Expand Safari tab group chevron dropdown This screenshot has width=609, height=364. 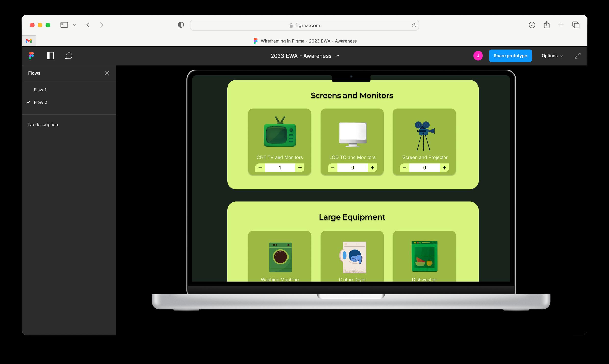tap(75, 25)
